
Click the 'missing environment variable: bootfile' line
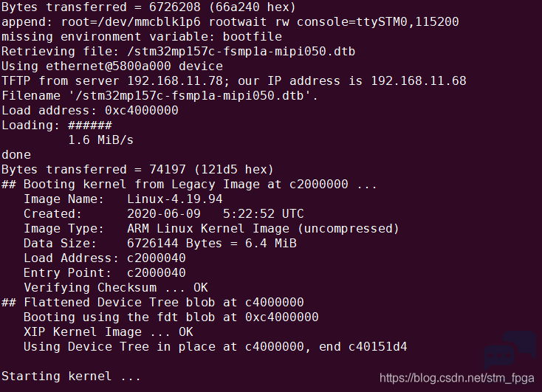coord(142,37)
